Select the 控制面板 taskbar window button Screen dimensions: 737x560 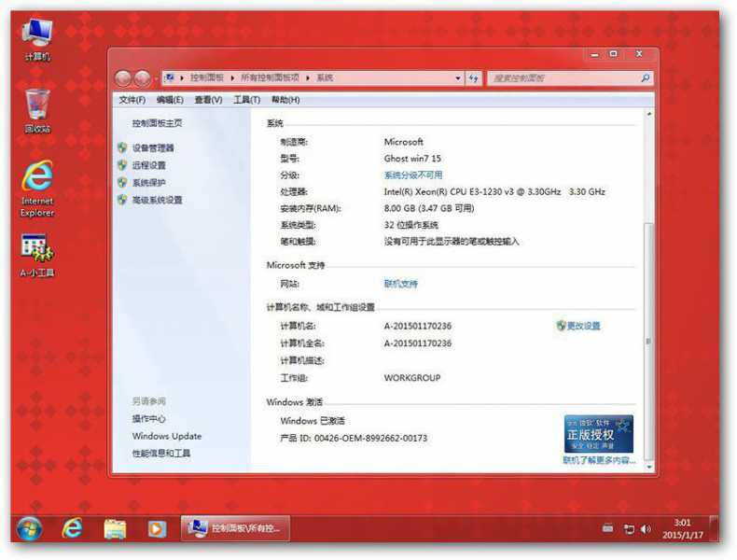[235, 528]
